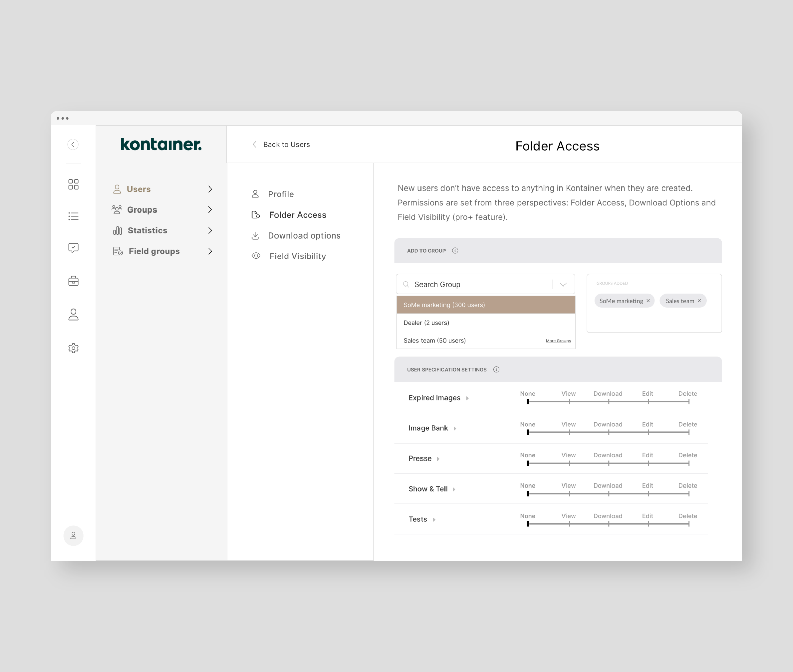Expand the Expired Images folder
This screenshot has height=672, width=793.
(467, 398)
